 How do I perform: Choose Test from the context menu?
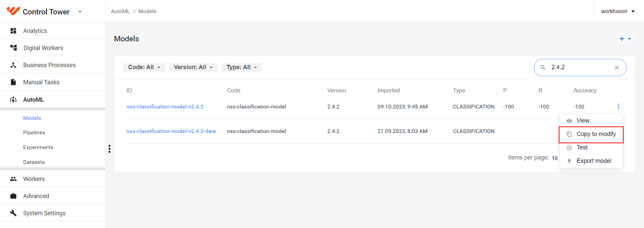tap(591, 147)
